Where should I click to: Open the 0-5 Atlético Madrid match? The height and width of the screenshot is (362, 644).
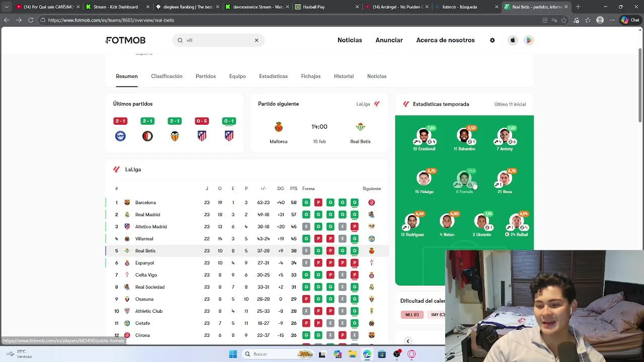pyautogui.click(x=202, y=130)
